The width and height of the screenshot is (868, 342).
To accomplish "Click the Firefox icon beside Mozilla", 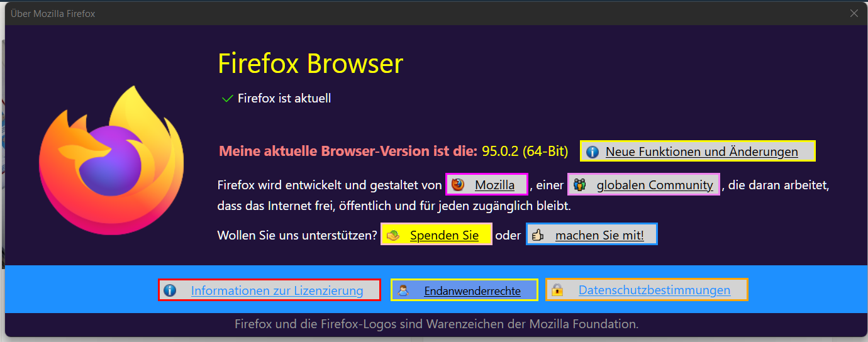I will (x=458, y=185).
